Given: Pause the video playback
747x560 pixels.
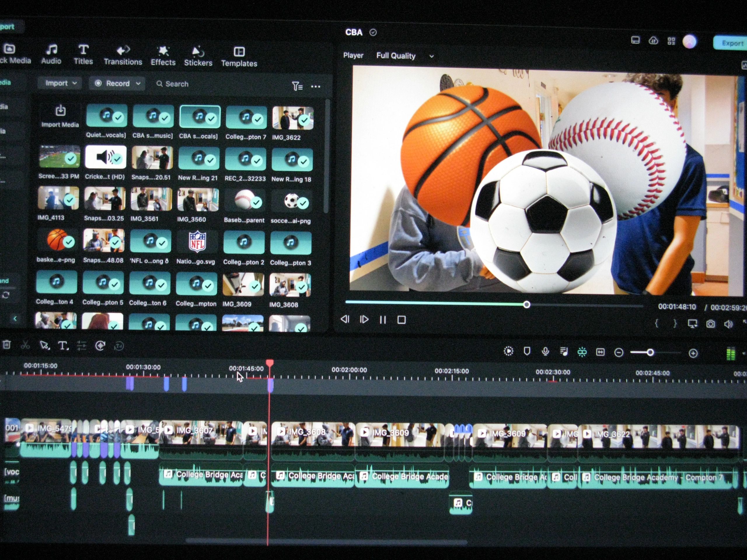Looking at the screenshot, I should pos(383,320).
